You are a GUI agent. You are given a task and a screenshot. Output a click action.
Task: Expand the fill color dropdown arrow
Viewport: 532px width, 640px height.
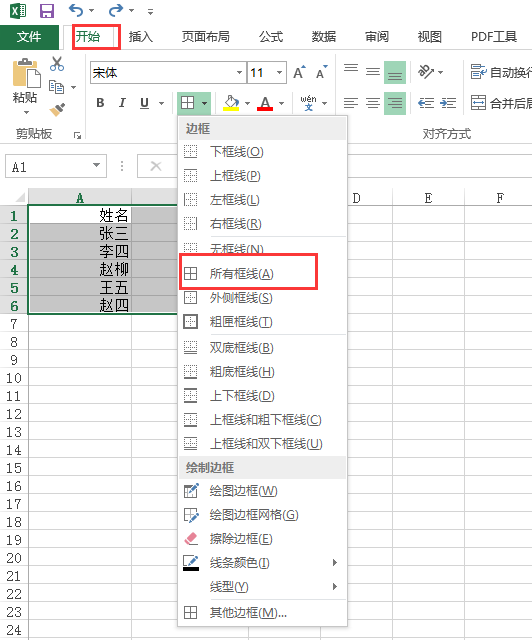tap(247, 103)
